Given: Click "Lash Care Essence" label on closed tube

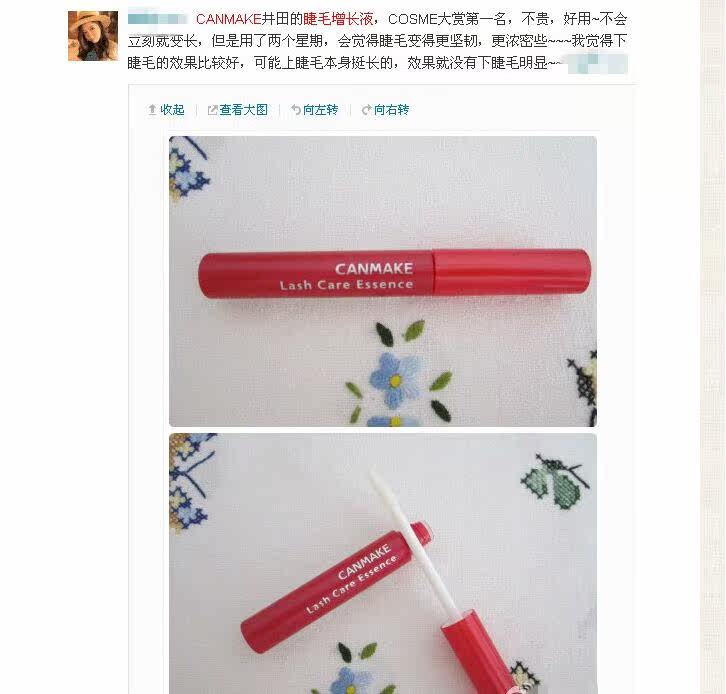Looking at the screenshot, I should [x=346, y=285].
